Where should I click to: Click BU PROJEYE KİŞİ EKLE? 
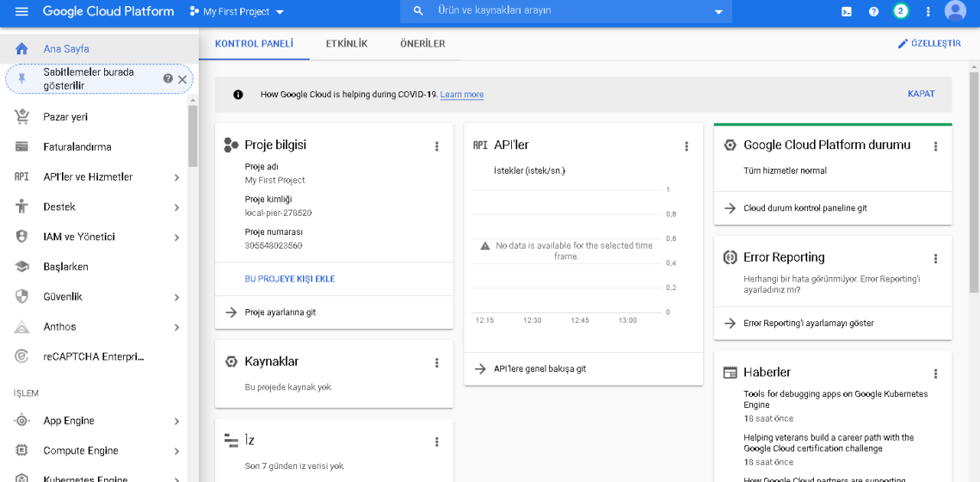click(x=290, y=279)
